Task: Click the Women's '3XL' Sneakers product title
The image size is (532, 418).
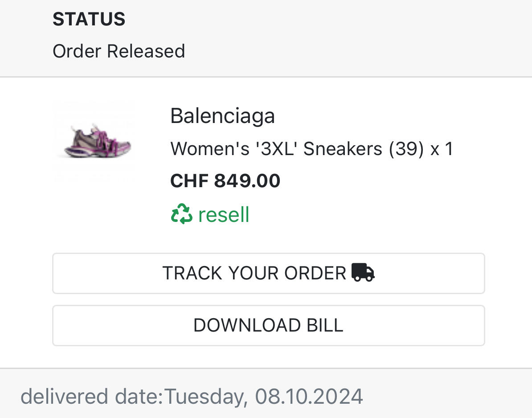Action: (276, 148)
